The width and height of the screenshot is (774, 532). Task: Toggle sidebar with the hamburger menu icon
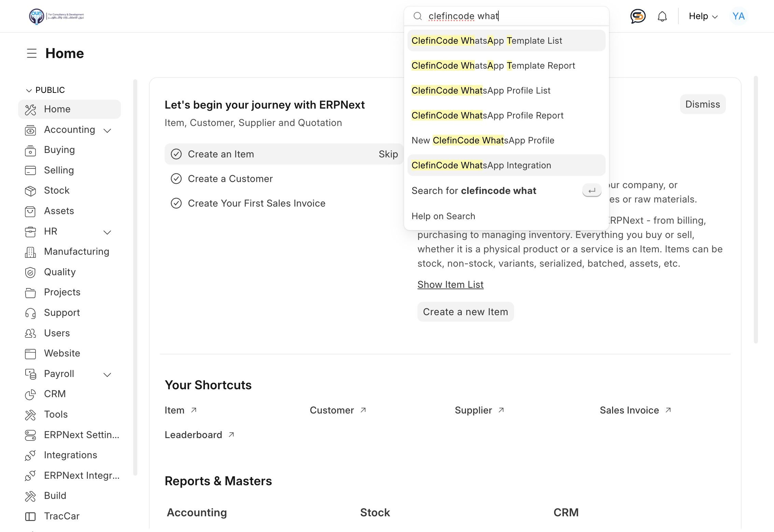(32, 53)
